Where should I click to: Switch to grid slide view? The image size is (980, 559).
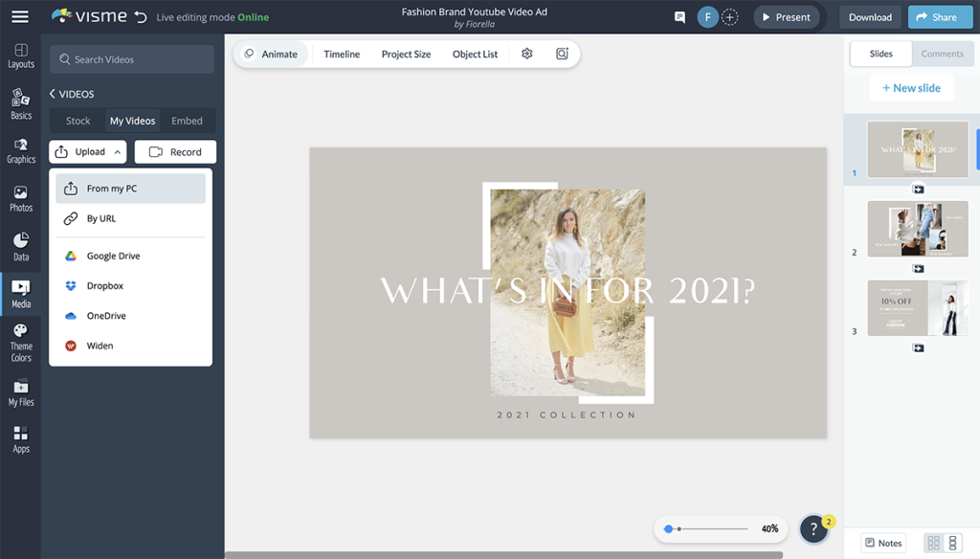click(x=932, y=543)
